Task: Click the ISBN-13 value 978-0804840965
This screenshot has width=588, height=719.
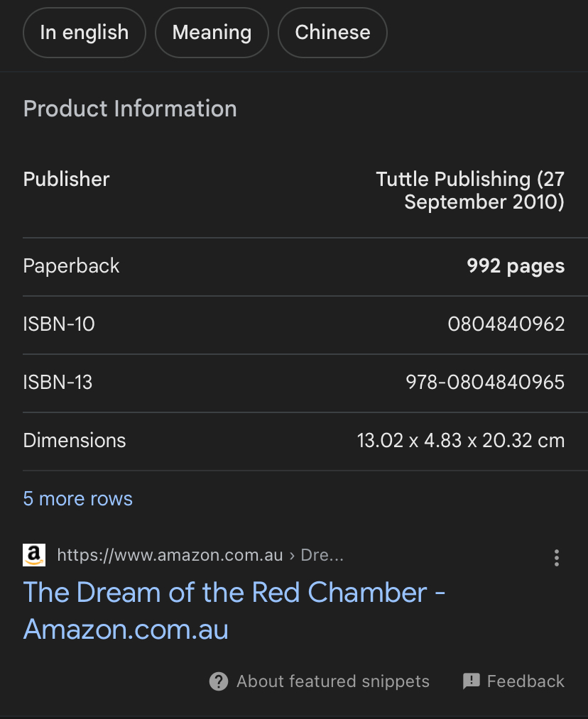Action: coord(485,383)
